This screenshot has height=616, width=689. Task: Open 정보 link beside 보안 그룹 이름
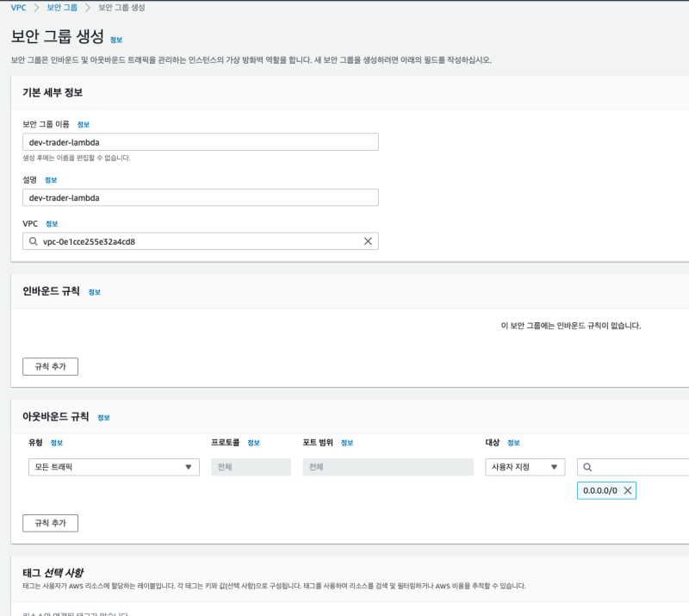(83, 125)
